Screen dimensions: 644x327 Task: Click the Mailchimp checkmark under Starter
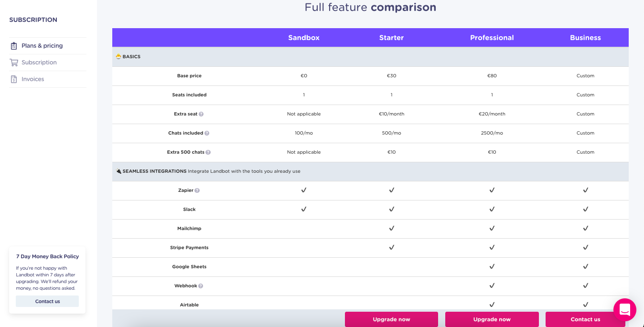pos(392,228)
